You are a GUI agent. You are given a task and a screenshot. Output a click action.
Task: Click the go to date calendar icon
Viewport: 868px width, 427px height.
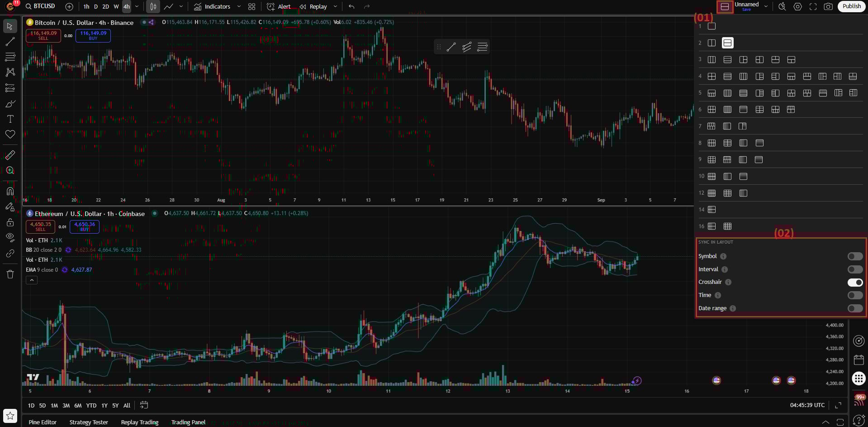pyautogui.click(x=144, y=405)
